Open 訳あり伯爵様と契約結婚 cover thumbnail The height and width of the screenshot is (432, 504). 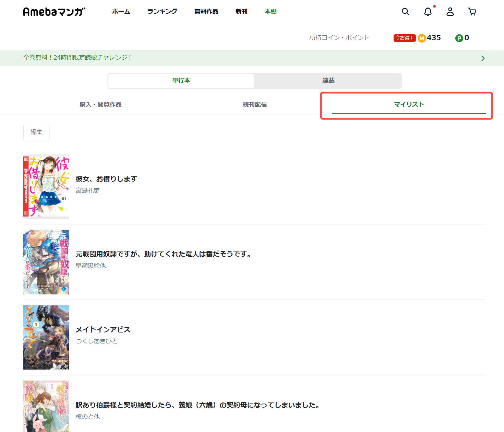coord(46,406)
